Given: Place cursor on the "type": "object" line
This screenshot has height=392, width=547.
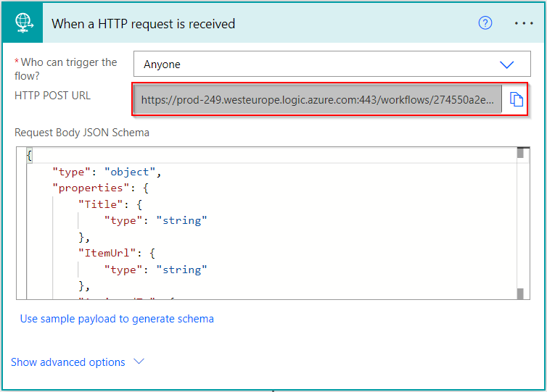Looking at the screenshot, I should point(106,172).
